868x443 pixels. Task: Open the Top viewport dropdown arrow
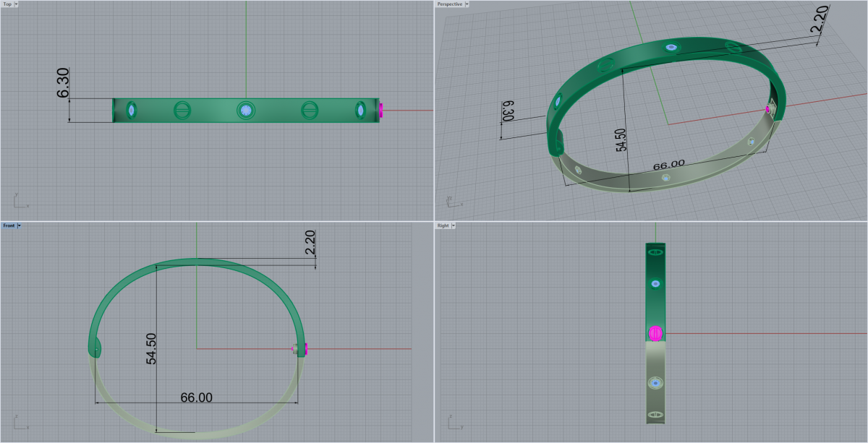click(17, 4)
